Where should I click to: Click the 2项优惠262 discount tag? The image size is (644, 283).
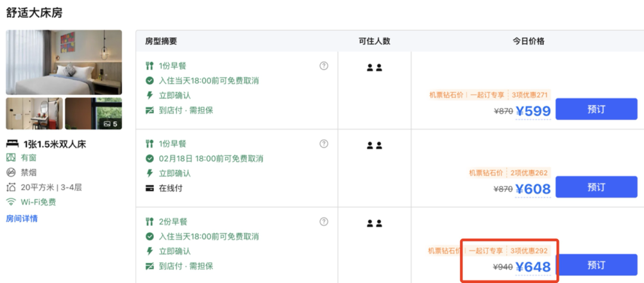529,173
